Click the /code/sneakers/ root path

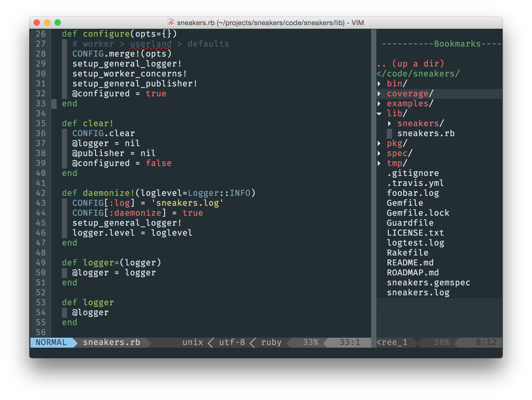point(418,74)
